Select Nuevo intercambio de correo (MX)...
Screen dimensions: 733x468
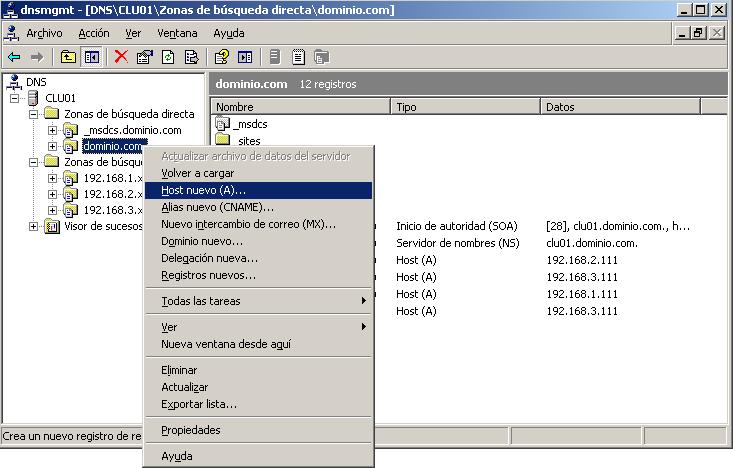[x=259, y=224]
